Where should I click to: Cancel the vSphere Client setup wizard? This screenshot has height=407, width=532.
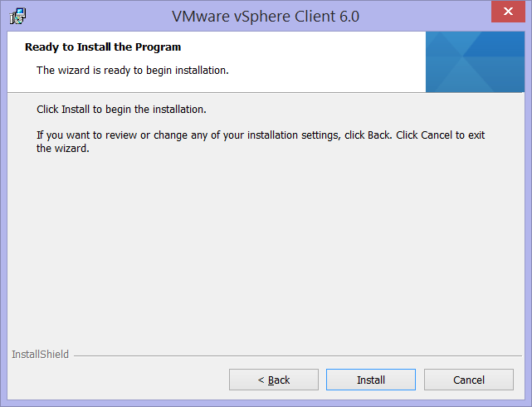coord(469,380)
